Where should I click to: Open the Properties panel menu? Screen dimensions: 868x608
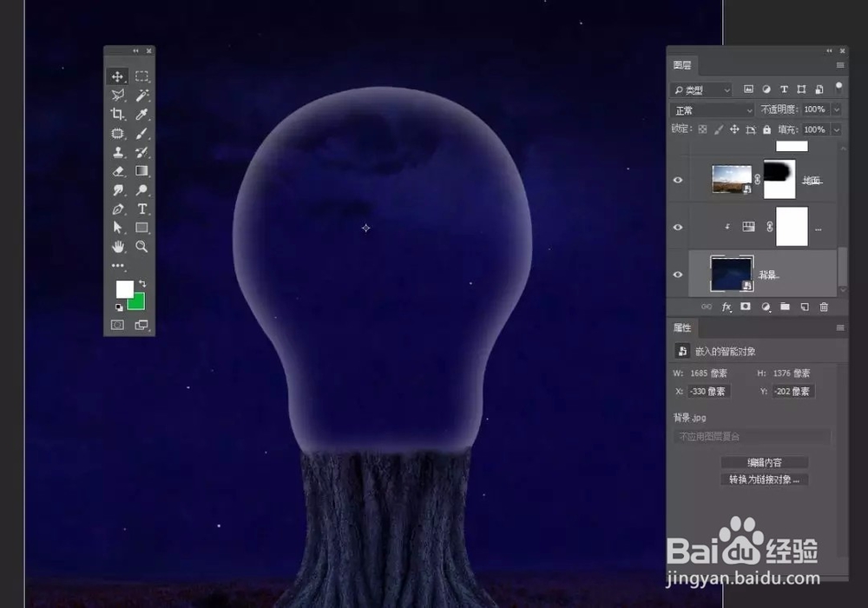[x=839, y=327]
